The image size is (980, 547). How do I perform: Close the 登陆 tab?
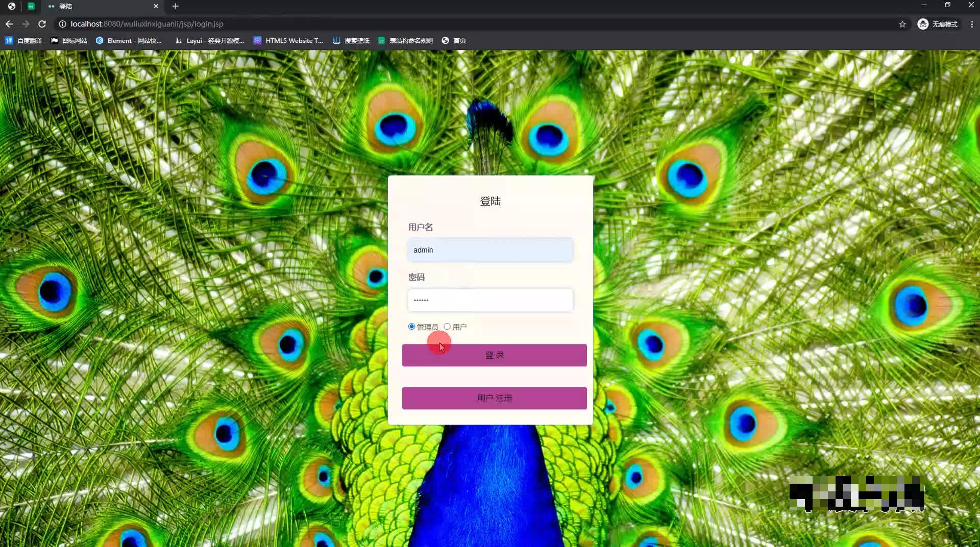click(156, 6)
